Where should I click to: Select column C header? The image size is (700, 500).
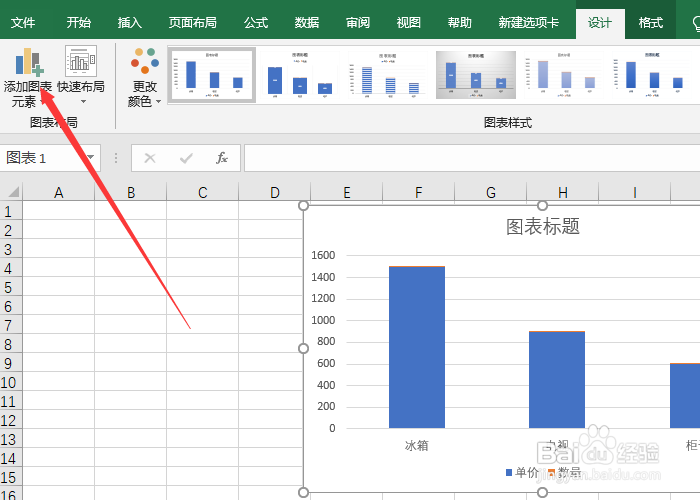point(203,192)
